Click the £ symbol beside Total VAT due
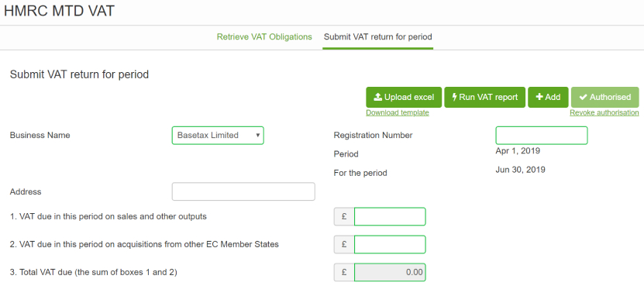 click(344, 272)
